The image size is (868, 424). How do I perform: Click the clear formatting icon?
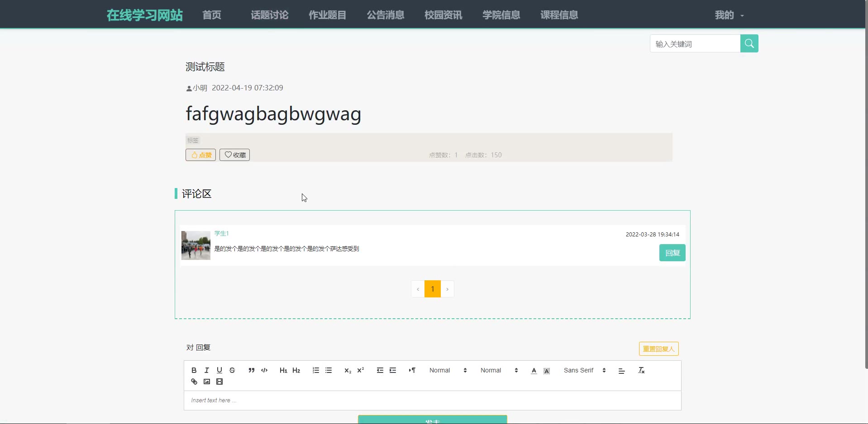pyautogui.click(x=641, y=370)
